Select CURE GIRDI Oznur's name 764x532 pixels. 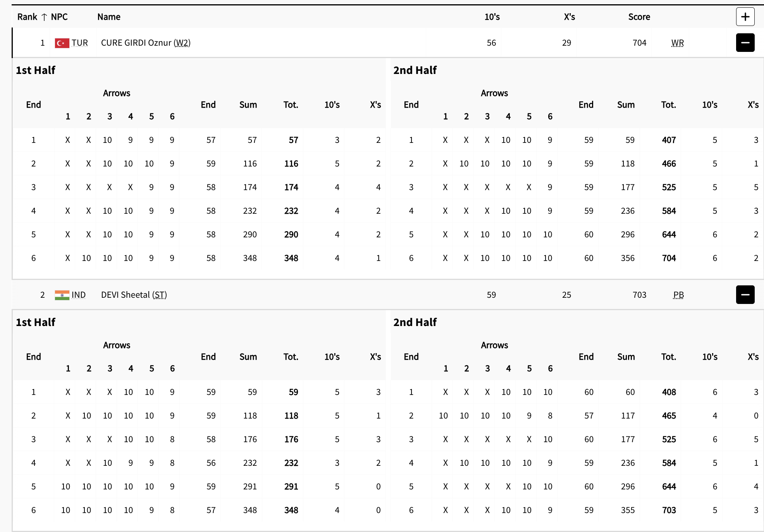136,43
